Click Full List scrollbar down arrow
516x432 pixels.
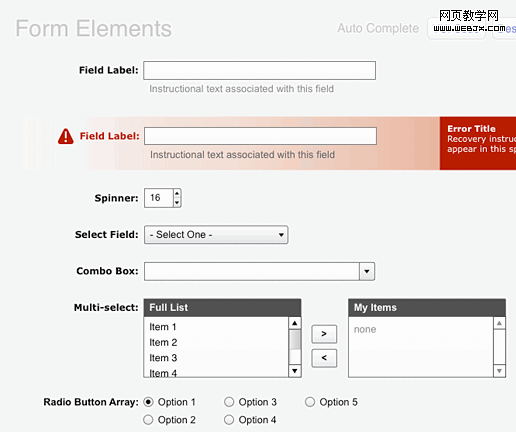click(295, 371)
